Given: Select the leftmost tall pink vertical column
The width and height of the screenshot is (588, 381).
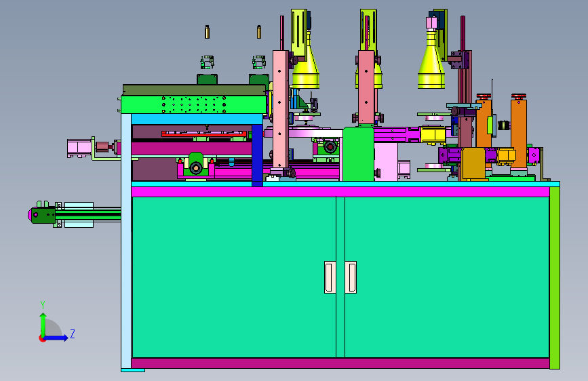Looking at the screenshot, I should [x=281, y=109].
